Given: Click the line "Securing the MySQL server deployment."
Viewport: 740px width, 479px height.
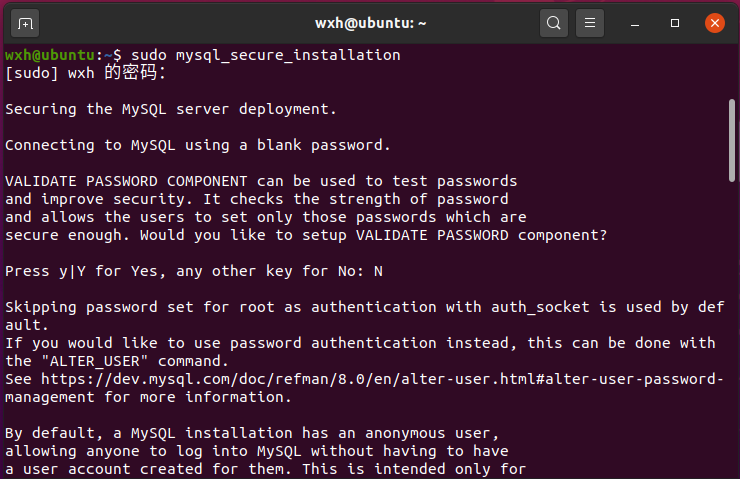Looking at the screenshot, I should click(171, 109).
